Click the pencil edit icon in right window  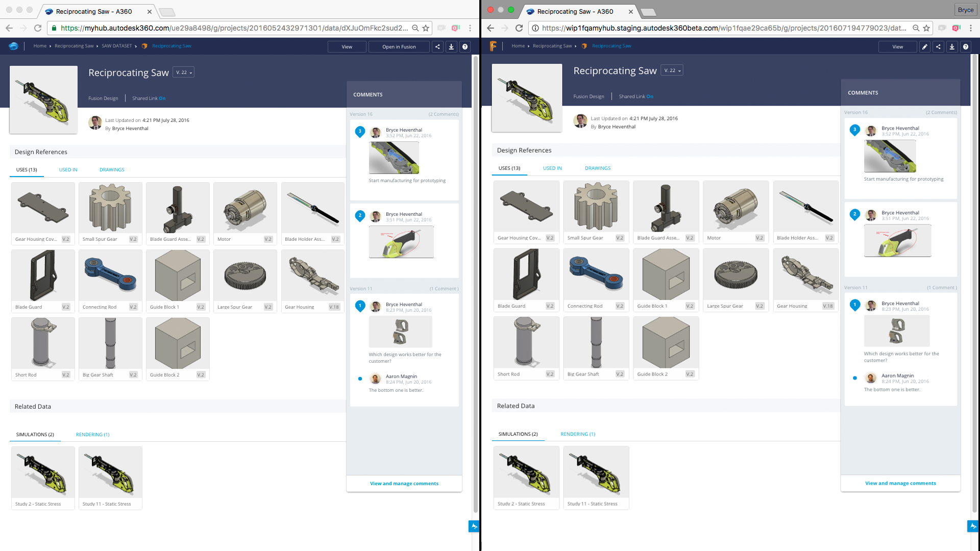coord(924,46)
